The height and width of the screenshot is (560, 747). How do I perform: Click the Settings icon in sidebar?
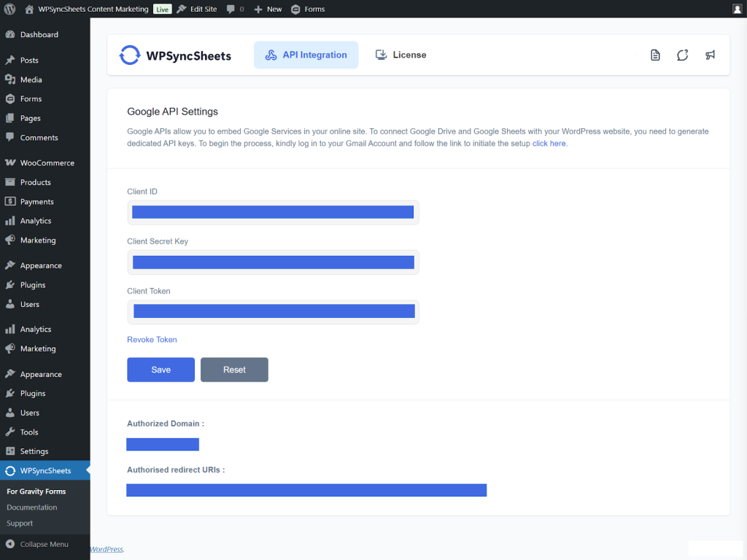10,451
